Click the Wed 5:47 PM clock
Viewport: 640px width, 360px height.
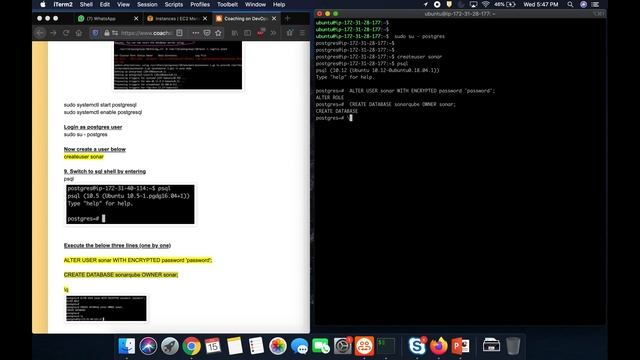point(541,4)
